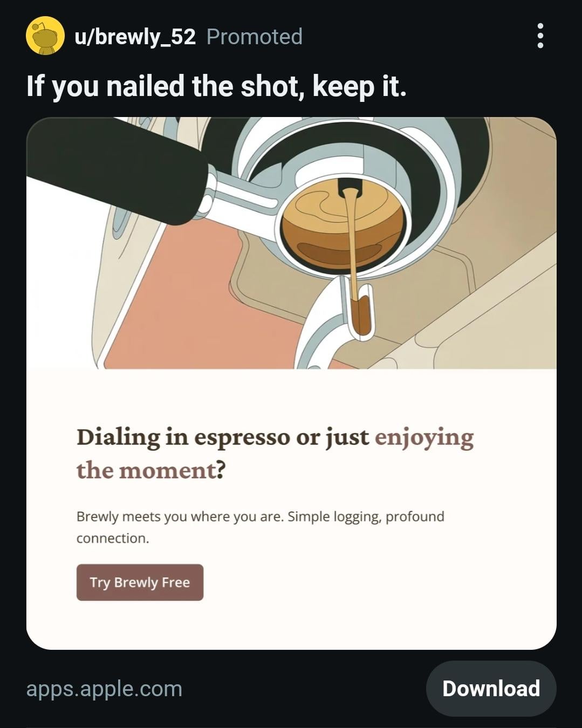Click the espresso basket with golden crema
Viewport: 582px width, 728px height.
point(343,225)
